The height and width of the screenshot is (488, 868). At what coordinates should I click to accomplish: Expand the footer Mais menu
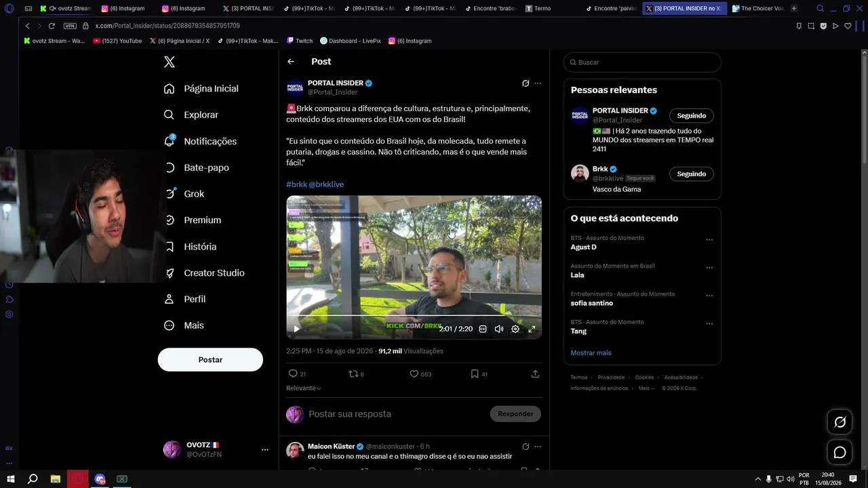pyautogui.click(x=647, y=388)
